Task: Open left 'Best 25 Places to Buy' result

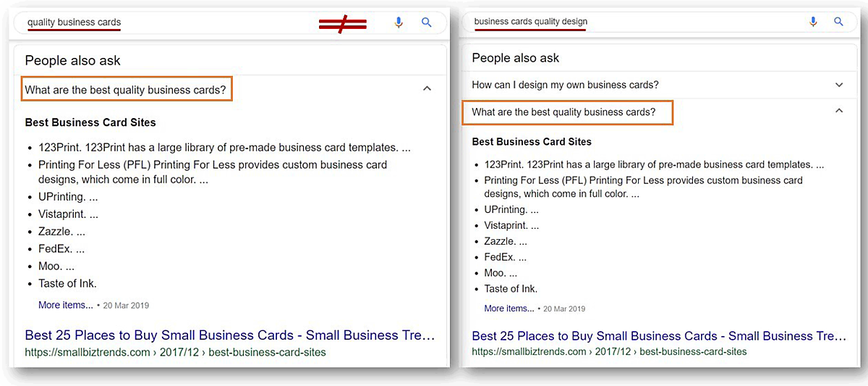Action: [x=230, y=335]
